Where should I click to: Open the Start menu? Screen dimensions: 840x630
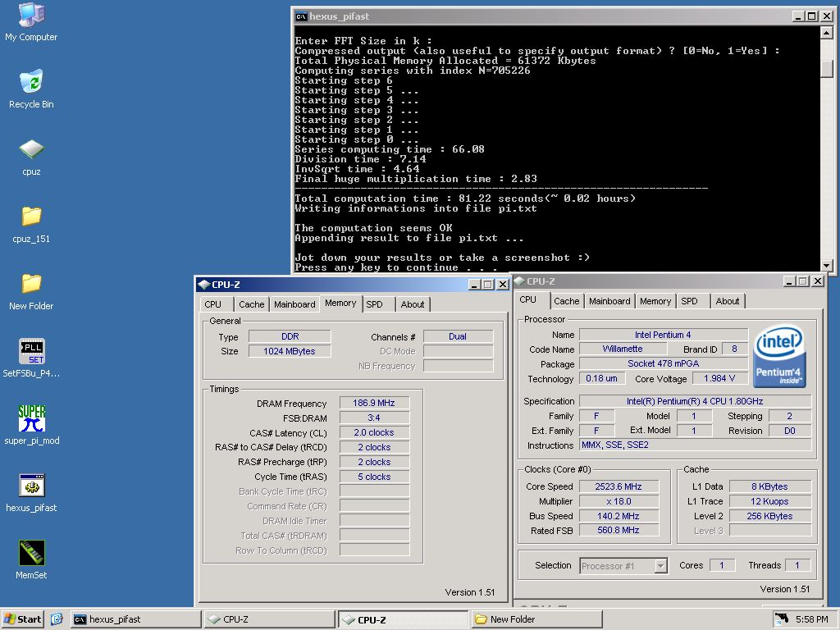click(x=22, y=619)
